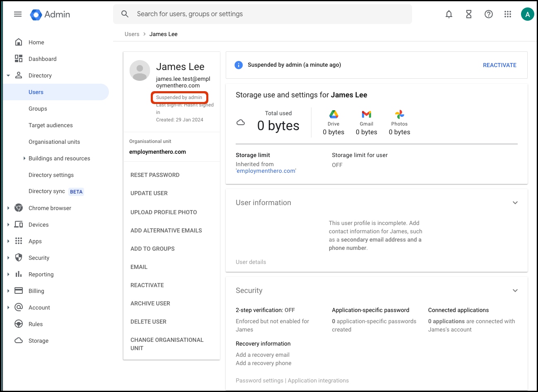This screenshot has width=538, height=392.
Task: Click the account avatar in top bar
Action: [527, 15]
